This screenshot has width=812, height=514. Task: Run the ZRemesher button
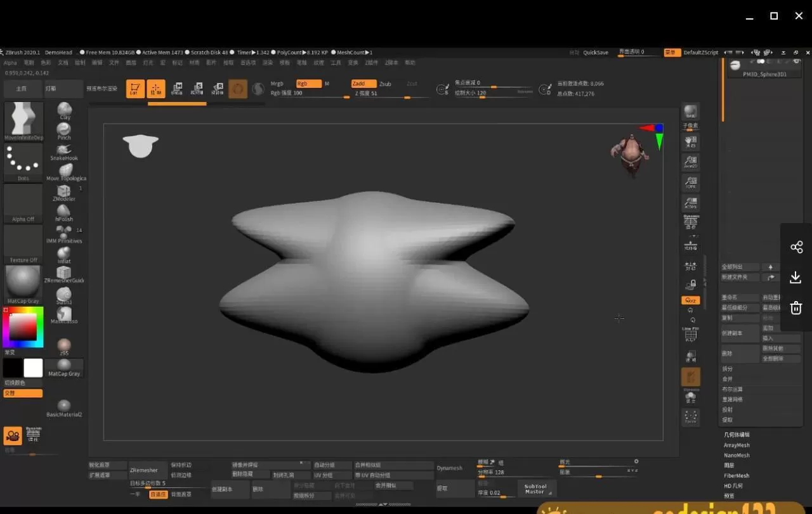(x=147, y=470)
